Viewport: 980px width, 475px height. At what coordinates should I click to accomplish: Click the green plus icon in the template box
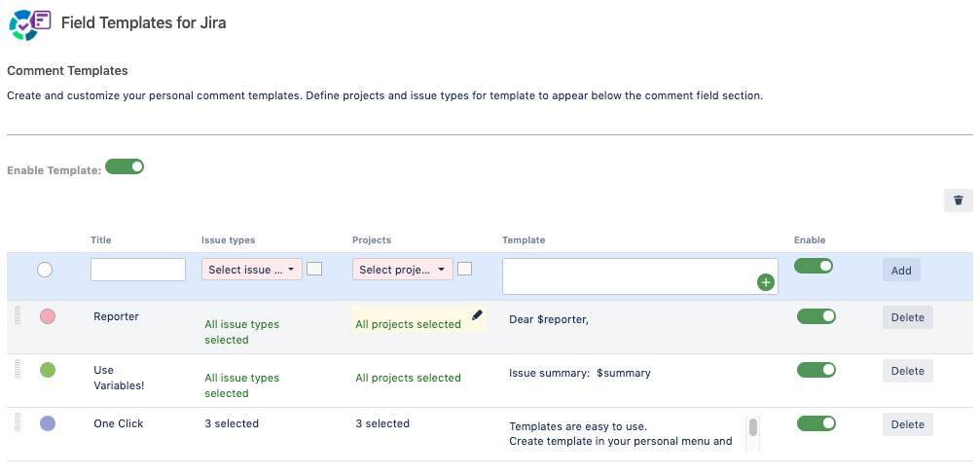pos(766,282)
